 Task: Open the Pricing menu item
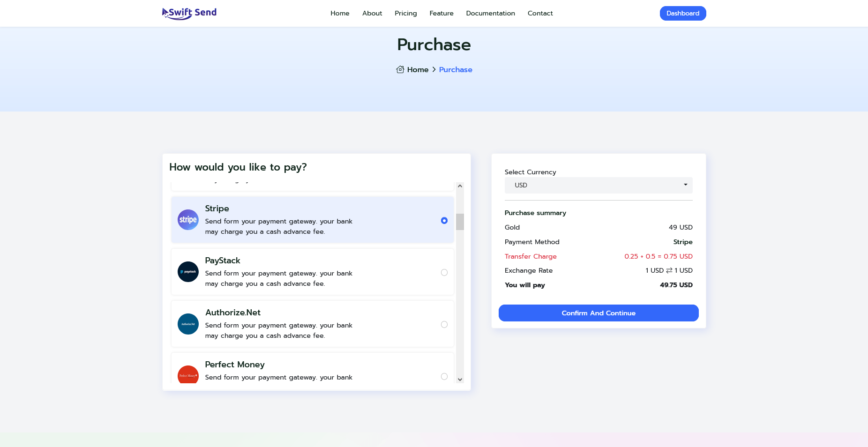(x=406, y=13)
